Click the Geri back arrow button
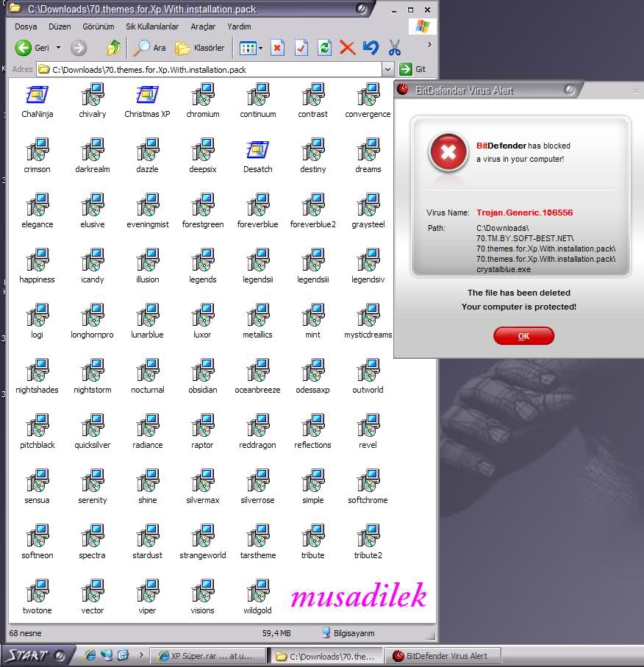 [32, 48]
